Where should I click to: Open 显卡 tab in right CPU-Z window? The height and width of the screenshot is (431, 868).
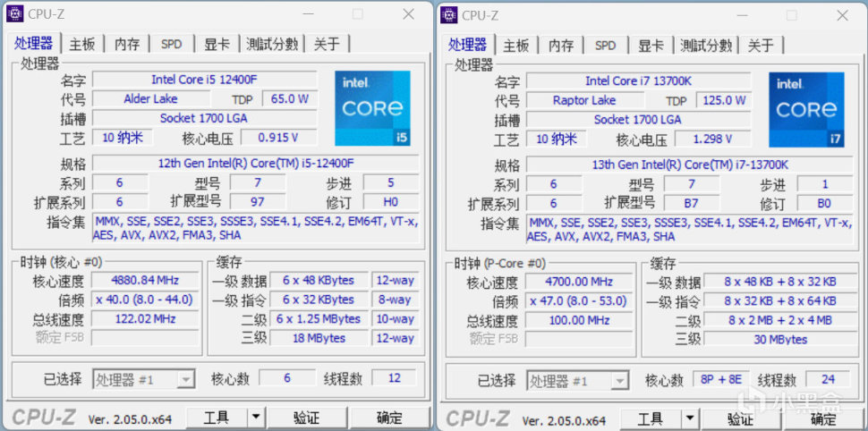tap(651, 46)
